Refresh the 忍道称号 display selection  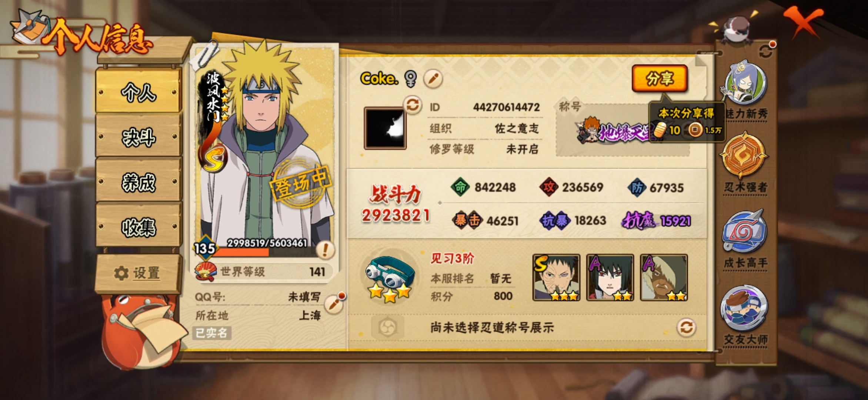[x=686, y=327]
